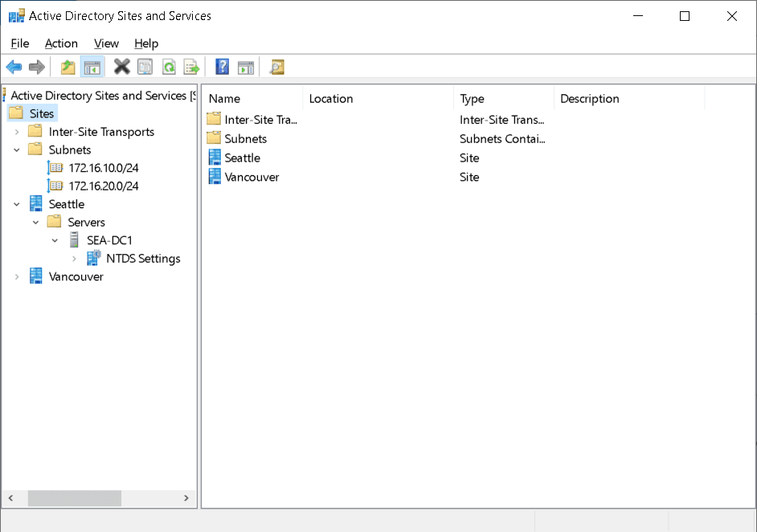Click the Subnets Contai... type cell
Screen dimensions: 757x532
coord(502,138)
